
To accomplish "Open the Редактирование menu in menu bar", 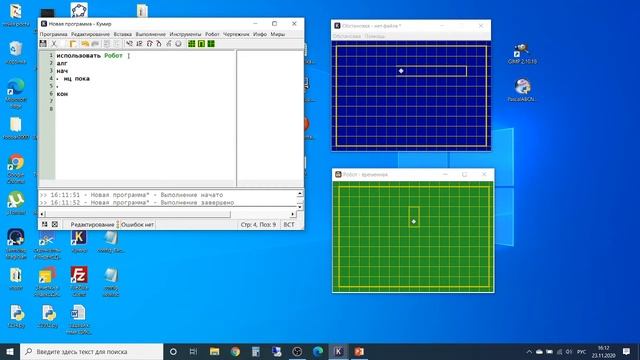I will pyautogui.click(x=90, y=34).
